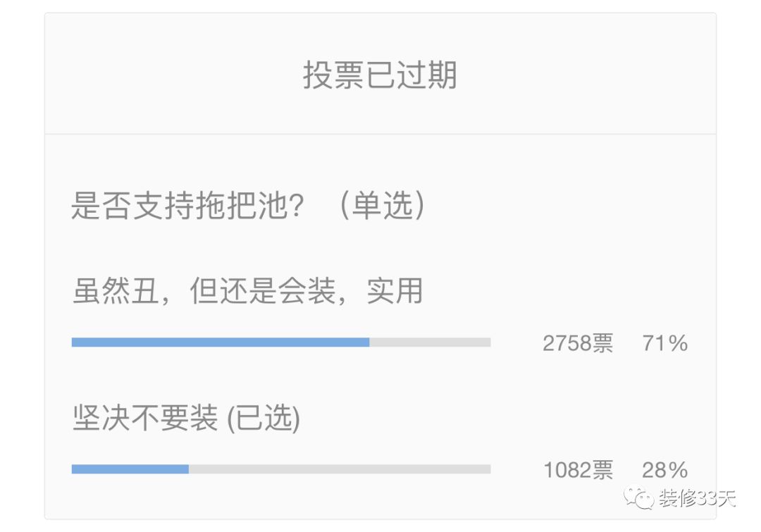Click the gray unfilled part of second bar

pyautogui.click(x=340, y=469)
